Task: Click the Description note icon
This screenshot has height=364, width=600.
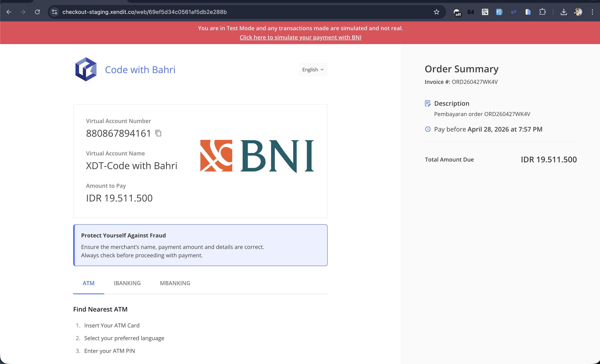Action: [428, 103]
